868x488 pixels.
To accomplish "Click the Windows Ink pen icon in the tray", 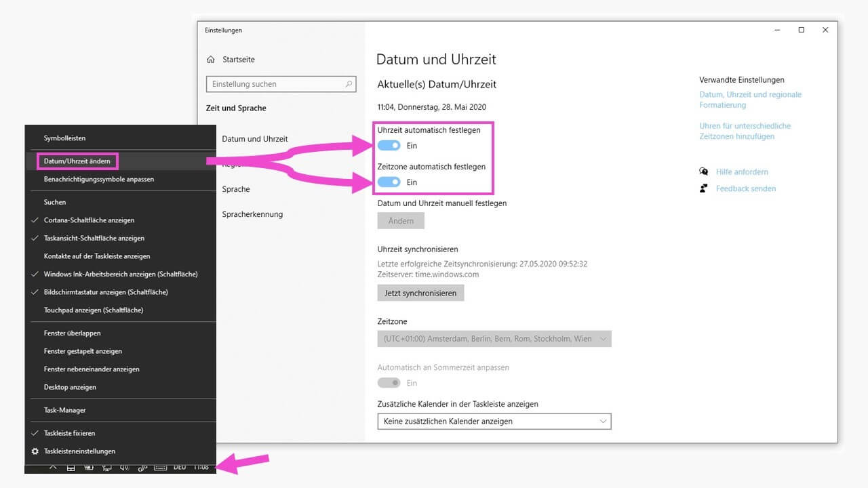I will [x=142, y=468].
